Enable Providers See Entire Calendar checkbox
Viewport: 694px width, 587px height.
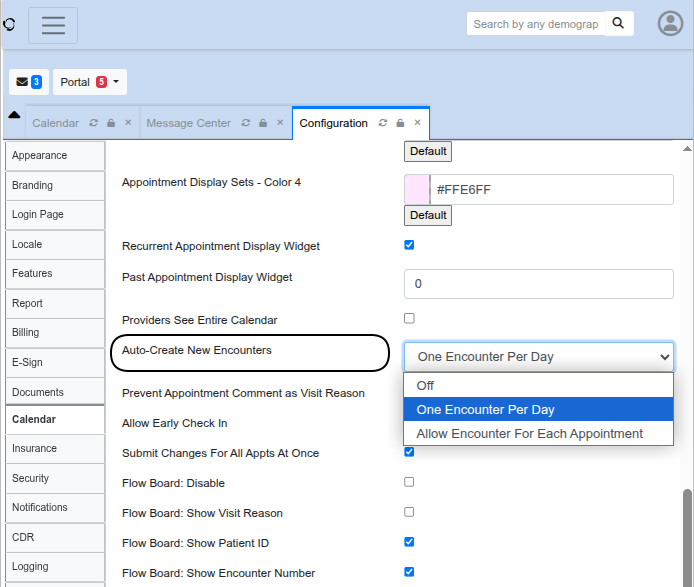click(409, 319)
